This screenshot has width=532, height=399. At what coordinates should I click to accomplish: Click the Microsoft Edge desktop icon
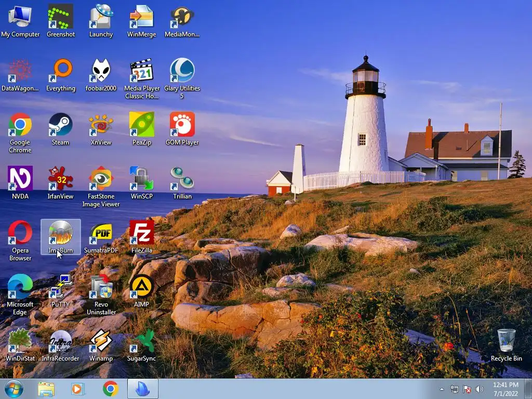(20, 295)
